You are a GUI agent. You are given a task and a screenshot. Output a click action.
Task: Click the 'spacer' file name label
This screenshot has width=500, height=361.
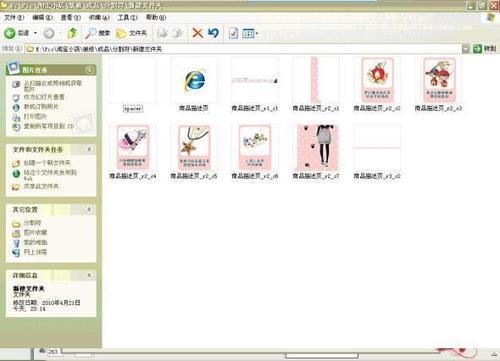(133, 108)
